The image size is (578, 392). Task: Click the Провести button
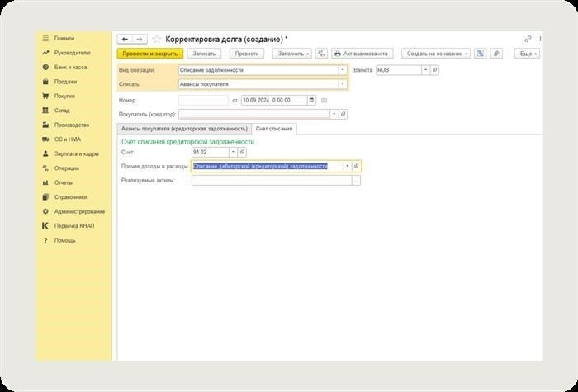247,54
